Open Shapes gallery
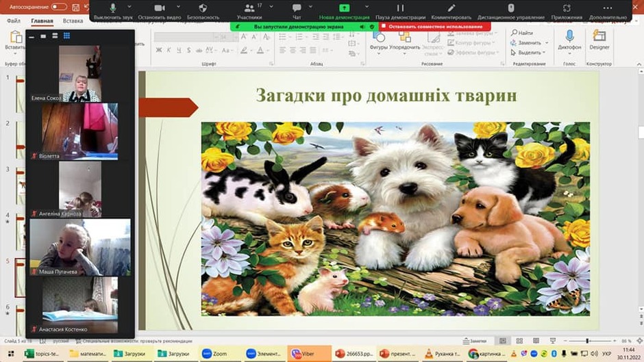Viewport: 644px width, 362px height. pos(378,42)
